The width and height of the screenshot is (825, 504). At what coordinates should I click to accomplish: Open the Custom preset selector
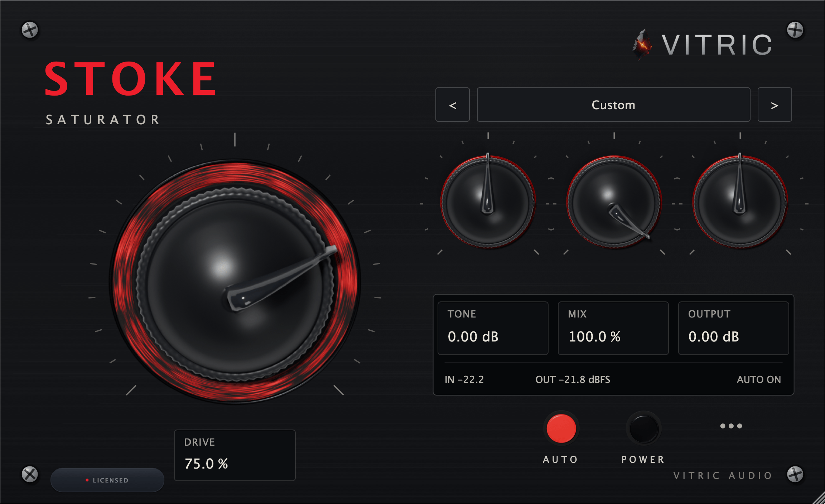pyautogui.click(x=613, y=105)
